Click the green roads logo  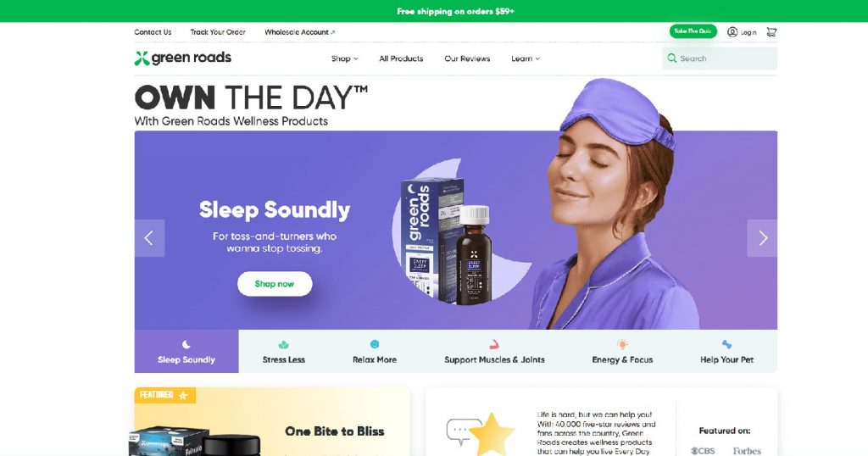point(183,58)
